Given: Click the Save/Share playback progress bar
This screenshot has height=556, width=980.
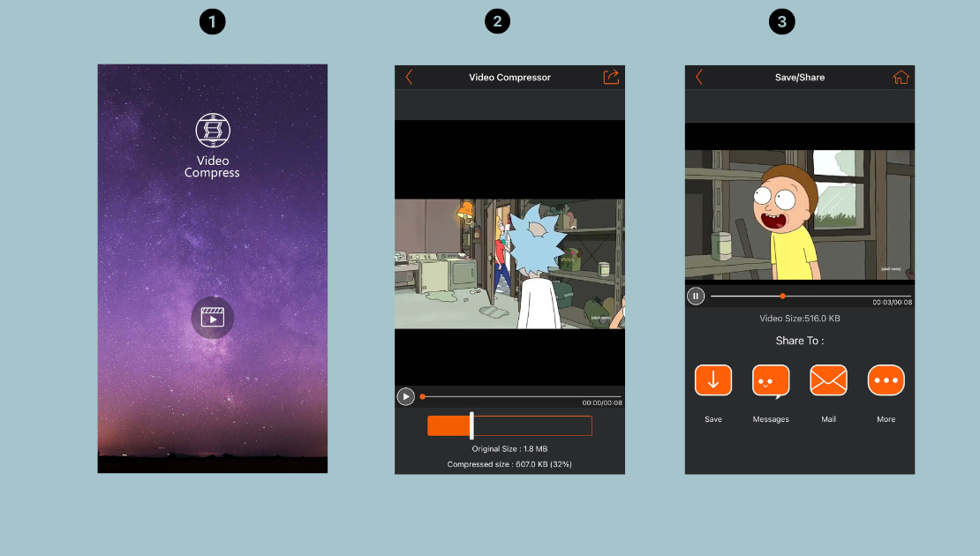Looking at the screenshot, I should (810, 297).
